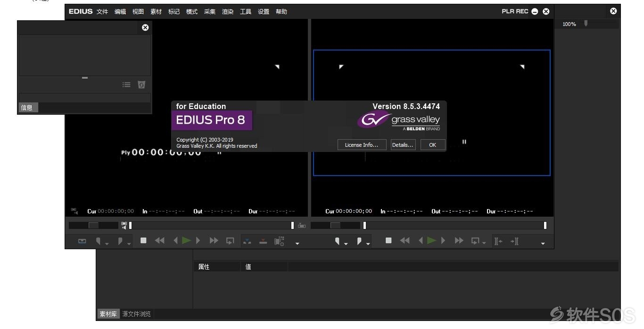Stop playback in the recorder monitor
The height and width of the screenshot is (329, 644).
(388, 241)
